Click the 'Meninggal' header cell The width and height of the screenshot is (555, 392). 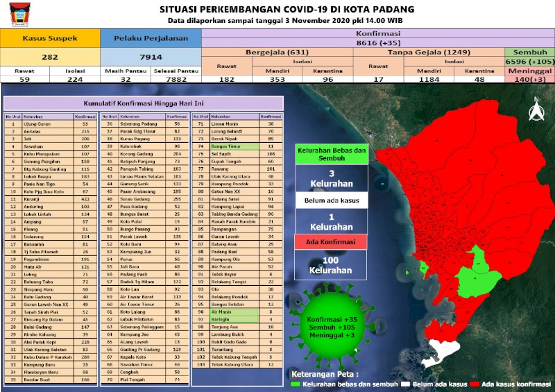[x=530, y=71]
